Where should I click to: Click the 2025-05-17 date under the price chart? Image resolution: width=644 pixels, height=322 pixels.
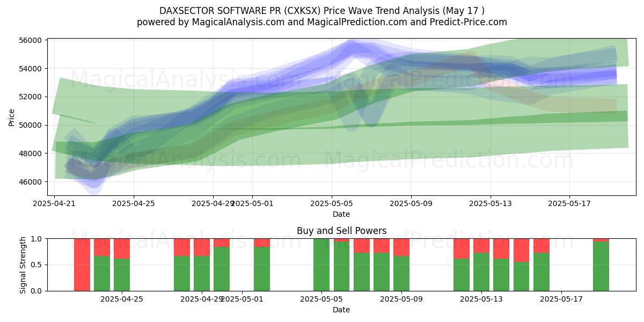click(569, 204)
